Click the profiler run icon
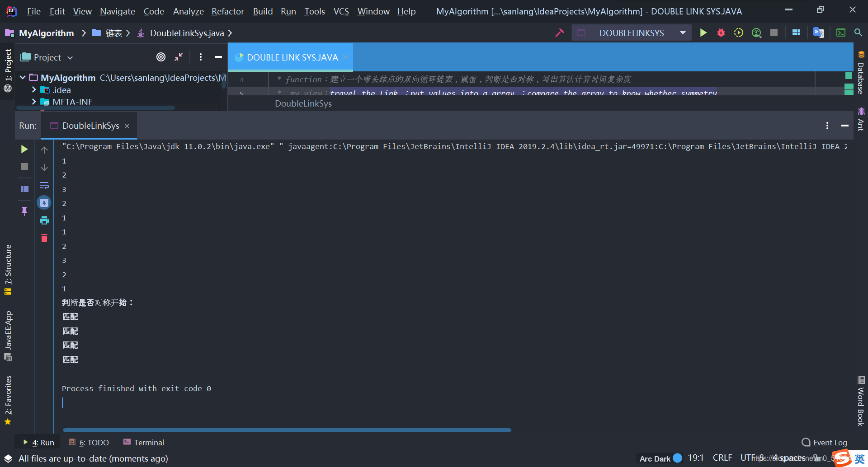 coord(756,33)
